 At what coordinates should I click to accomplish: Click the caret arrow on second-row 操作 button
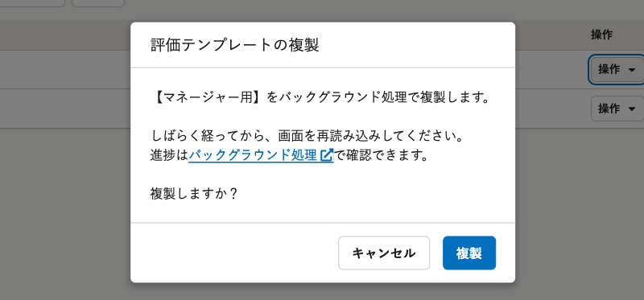tap(632, 109)
